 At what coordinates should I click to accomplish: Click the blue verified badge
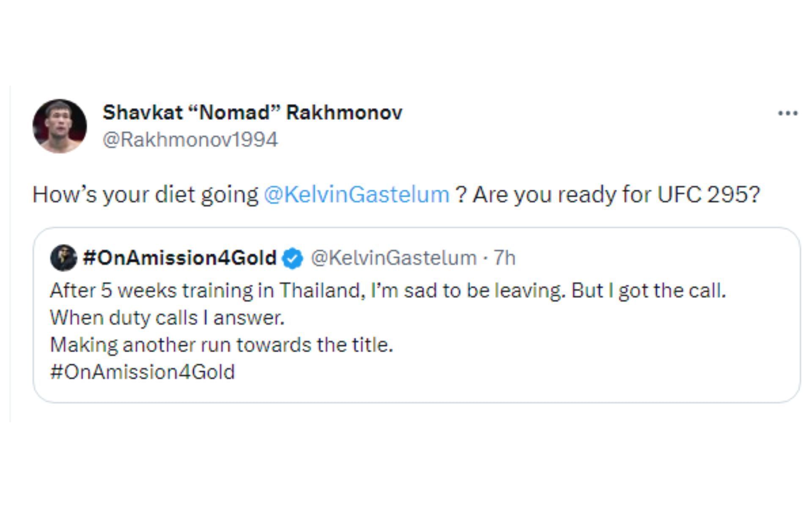[293, 258]
